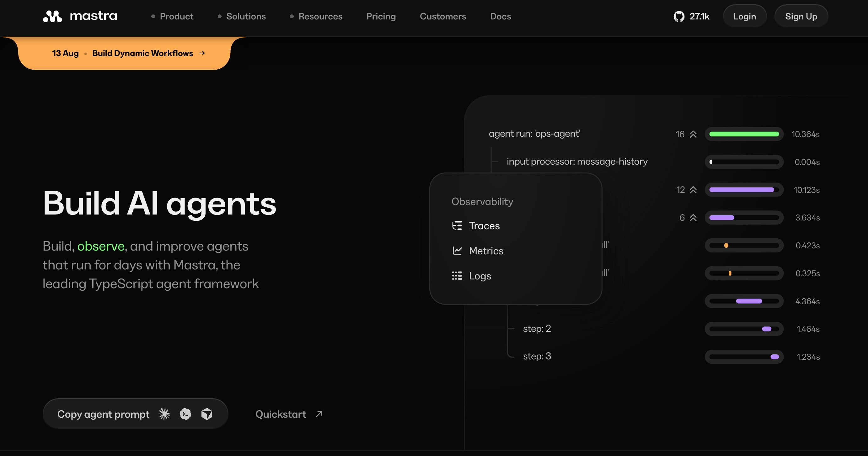Click the Copy agent prompt button
Image resolution: width=868 pixels, height=456 pixels.
click(x=136, y=414)
